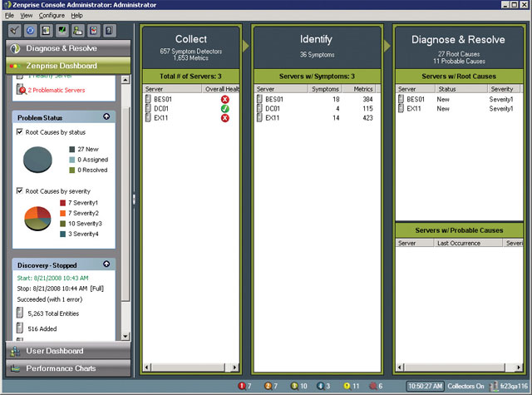532x395 pixels.
Task: Click the yellow probable causes status bar icon
Action: coord(347,386)
